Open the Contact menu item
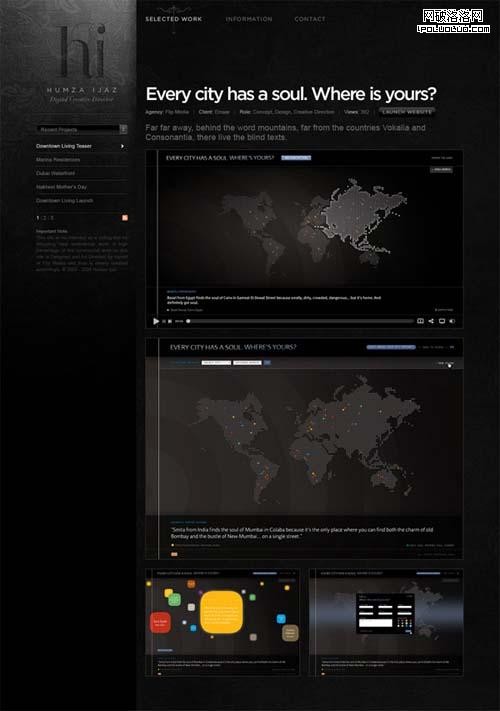 click(x=310, y=19)
